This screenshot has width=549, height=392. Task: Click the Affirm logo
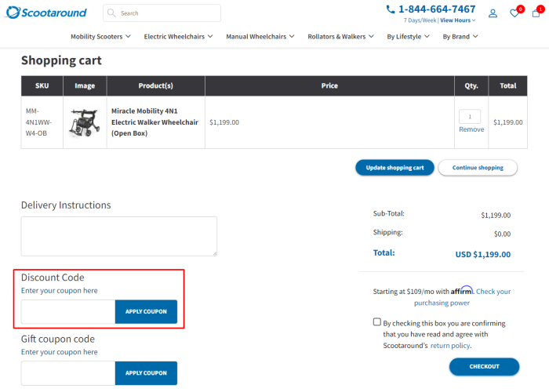(462, 290)
